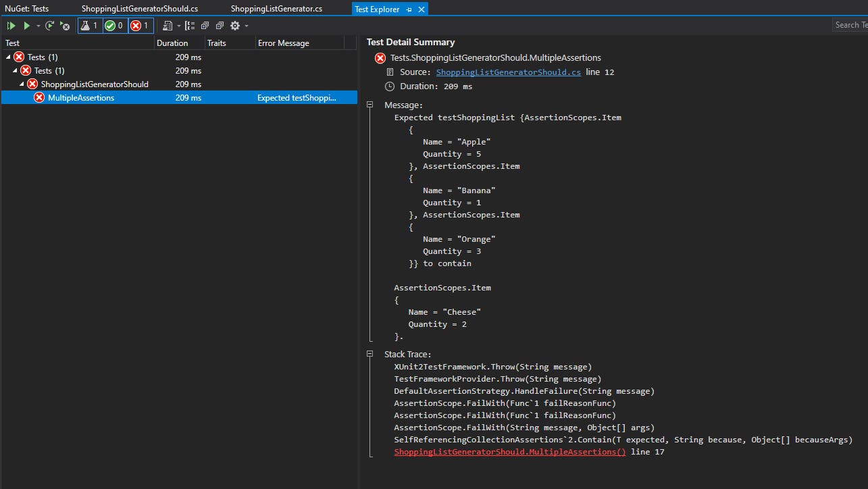Viewport: 868px width, 489px height.
Task: Click the source file icon beside Source
Action: click(x=389, y=72)
